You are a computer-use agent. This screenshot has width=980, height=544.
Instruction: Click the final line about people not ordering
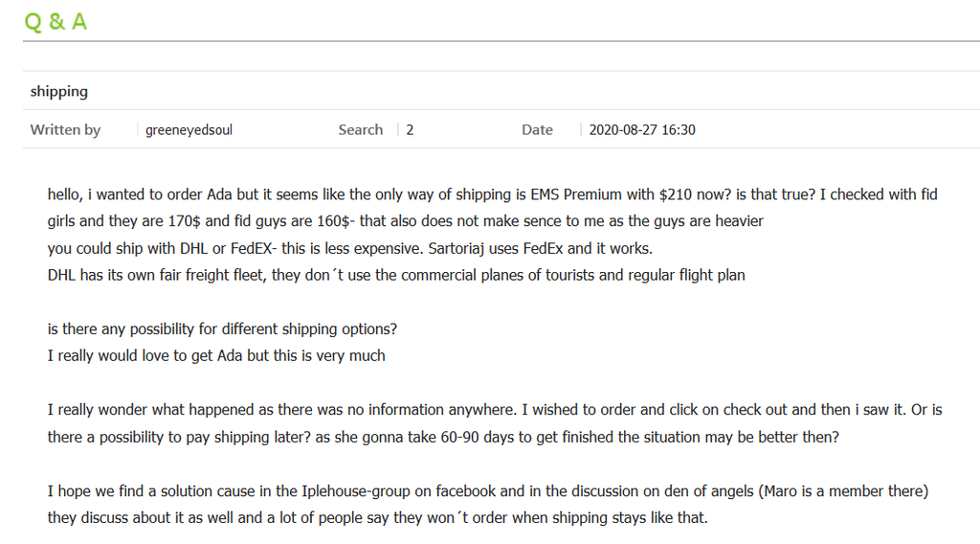(377, 518)
